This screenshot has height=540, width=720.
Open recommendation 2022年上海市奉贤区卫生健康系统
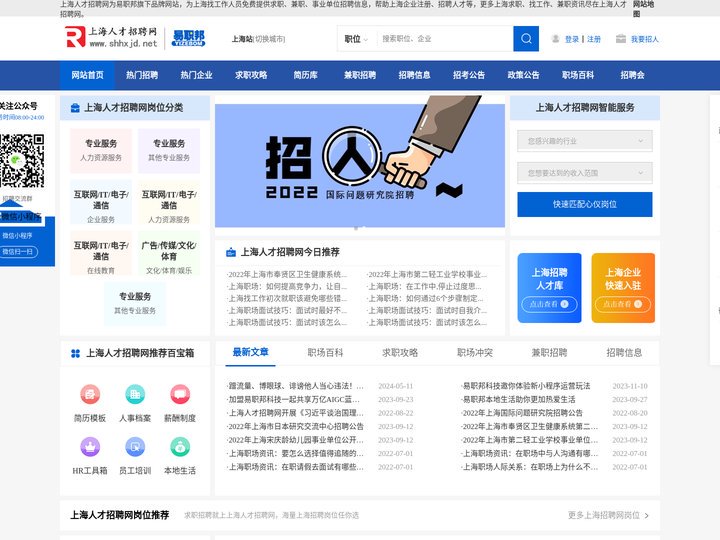[287, 274]
